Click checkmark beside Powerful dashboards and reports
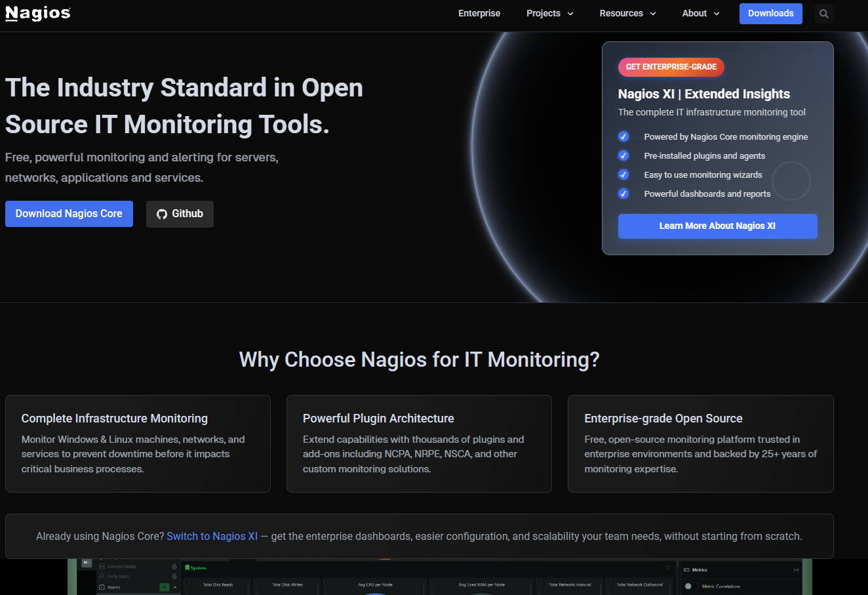The width and height of the screenshot is (868, 595). point(623,194)
